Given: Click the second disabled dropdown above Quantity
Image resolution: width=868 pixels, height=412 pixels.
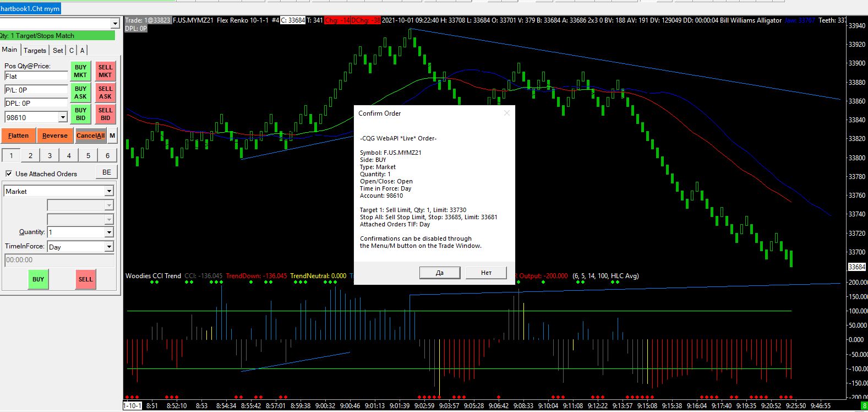Looking at the screenshot, I should click(80, 219).
